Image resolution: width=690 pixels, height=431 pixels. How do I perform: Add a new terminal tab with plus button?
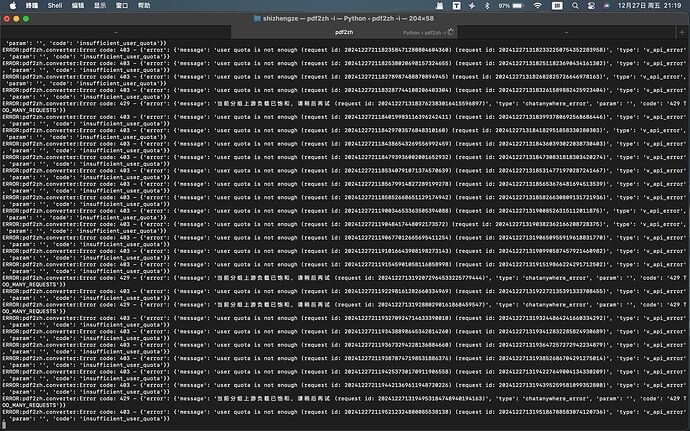[x=682, y=32]
